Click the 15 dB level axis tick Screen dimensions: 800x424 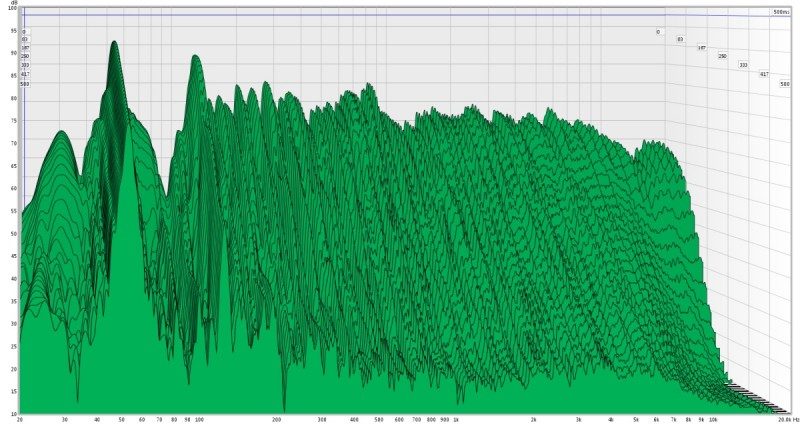[14, 391]
